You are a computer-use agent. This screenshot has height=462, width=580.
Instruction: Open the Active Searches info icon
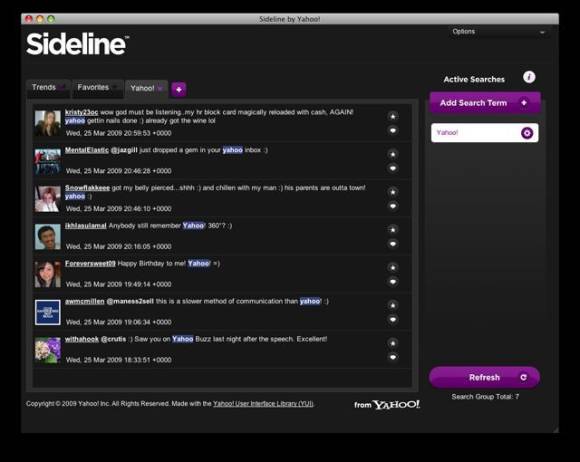tap(529, 77)
